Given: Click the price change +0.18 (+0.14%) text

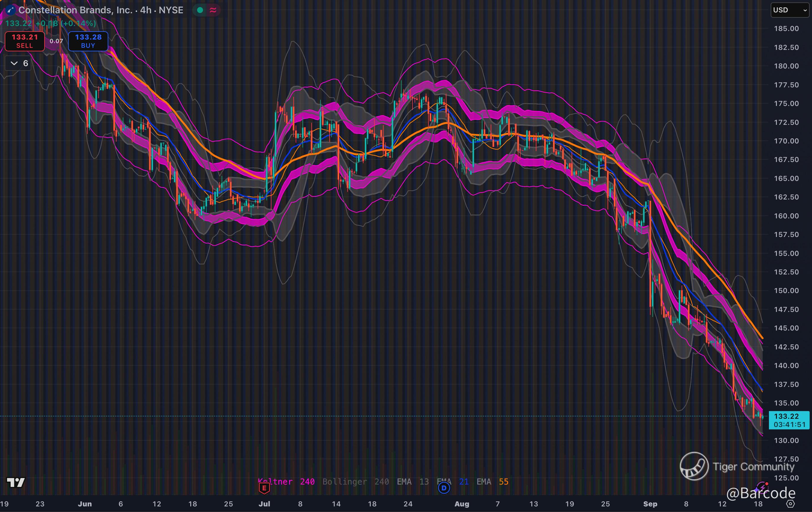Looking at the screenshot, I should 66,23.
